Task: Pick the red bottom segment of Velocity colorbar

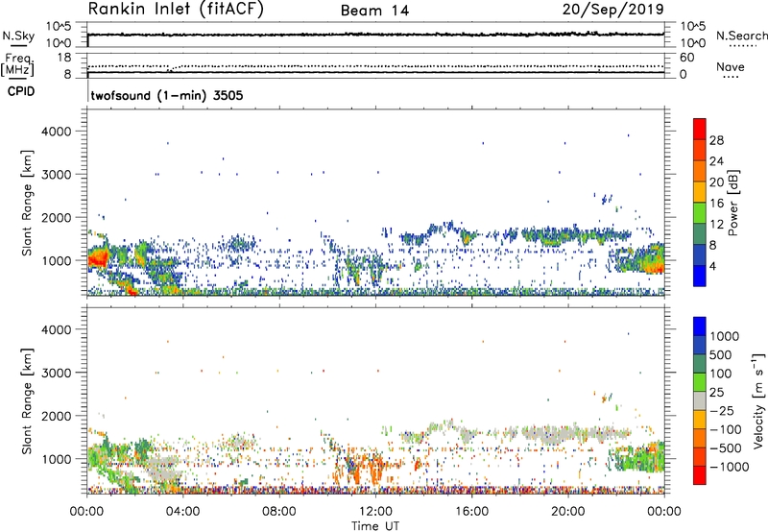Action: [700, 475]
